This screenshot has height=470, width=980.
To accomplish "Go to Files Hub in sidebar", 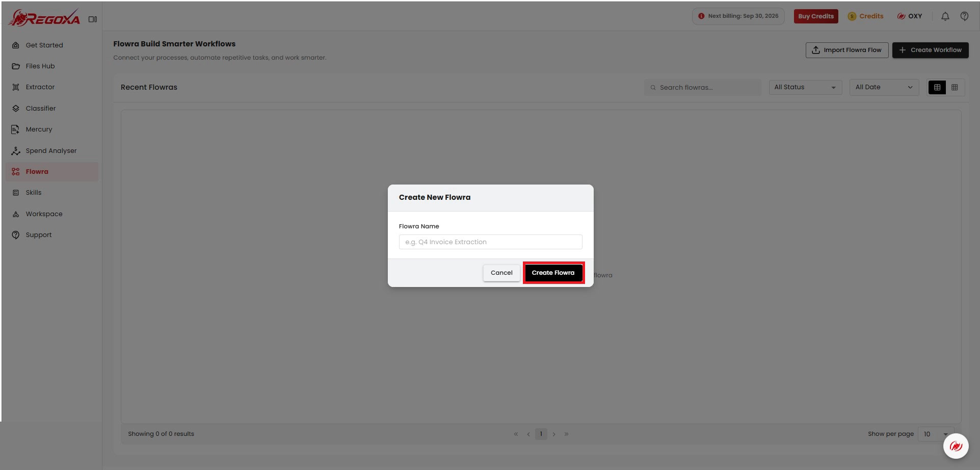I will [52, 66].
